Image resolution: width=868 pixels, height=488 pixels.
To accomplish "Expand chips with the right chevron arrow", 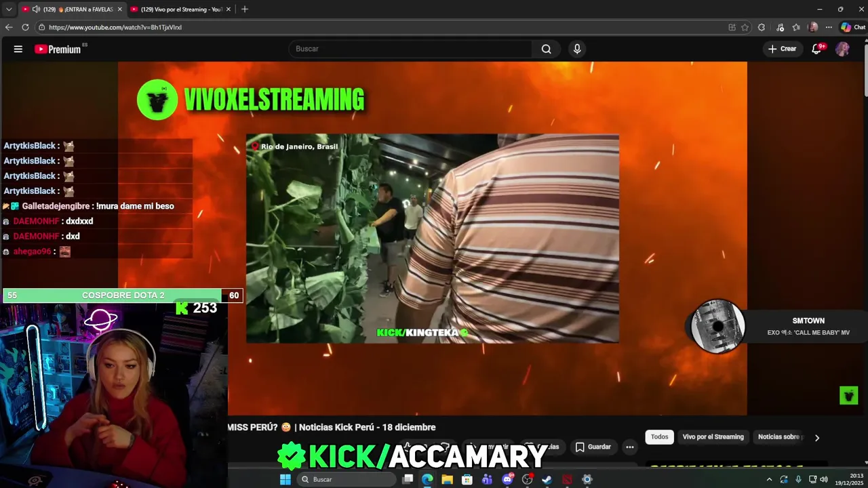I will (817, 438).
